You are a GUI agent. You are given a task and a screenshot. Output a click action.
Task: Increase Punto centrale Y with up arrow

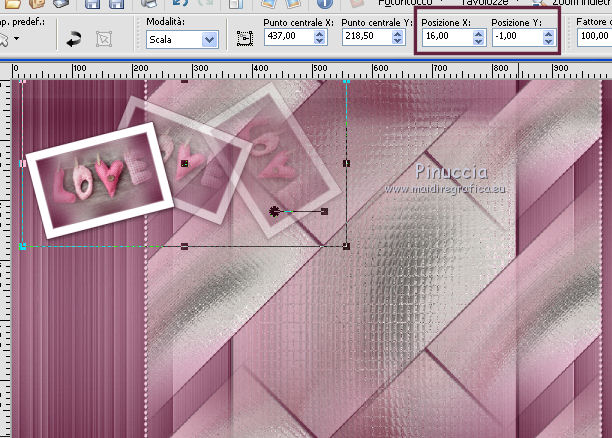398,34
